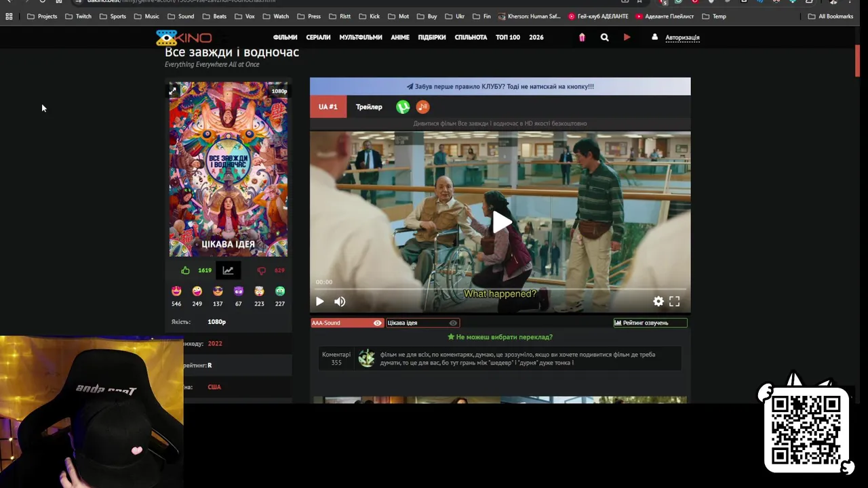This screenshot has width=868, height=488.
Task: Open Рейтинг озвучень button
Action: tap(650, 323)
